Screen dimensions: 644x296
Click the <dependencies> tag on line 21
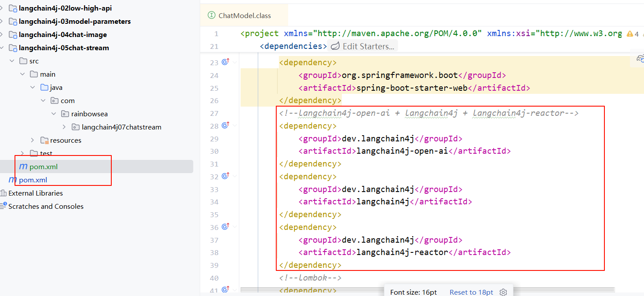coord(293,46)
